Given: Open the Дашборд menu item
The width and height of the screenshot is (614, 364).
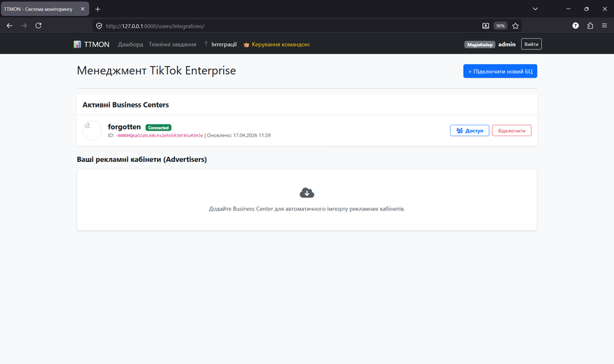Looking at the screenshot, I should click(130, 45).
